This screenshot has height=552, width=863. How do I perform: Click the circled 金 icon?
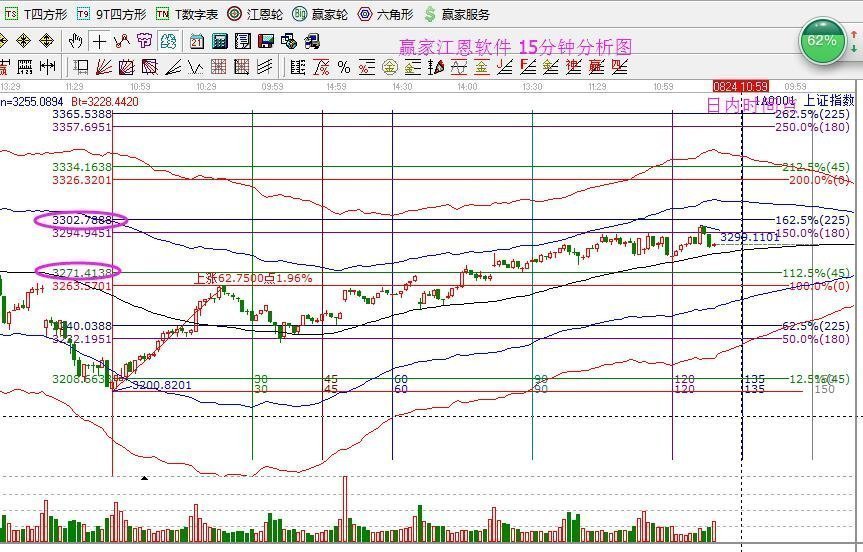pos(390,67)
